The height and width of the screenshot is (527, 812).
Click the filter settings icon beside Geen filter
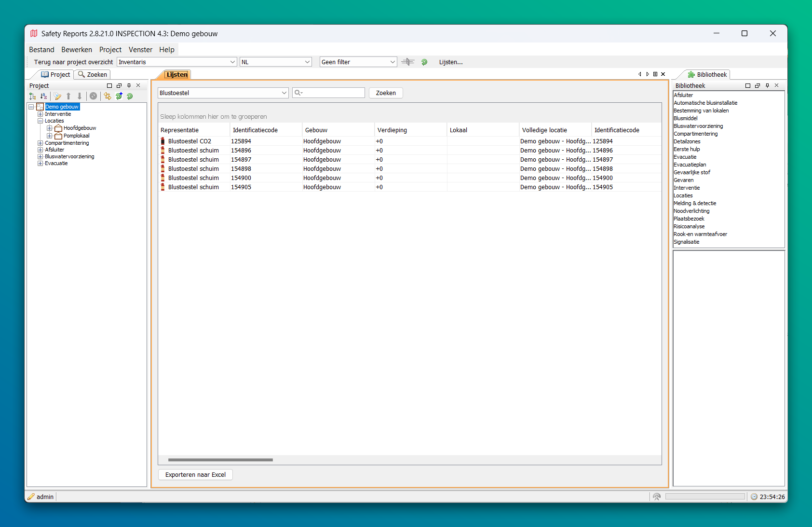click(x=408, y=62)
